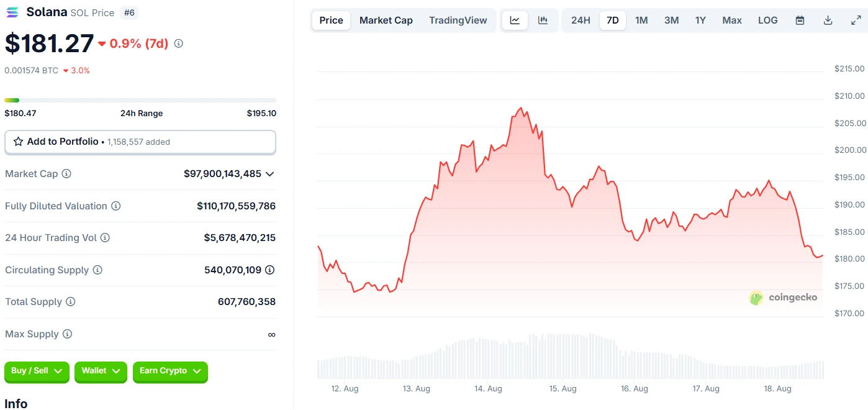
Task: Toggle LOG scale on the chart
Action: (x=767, y=20)
